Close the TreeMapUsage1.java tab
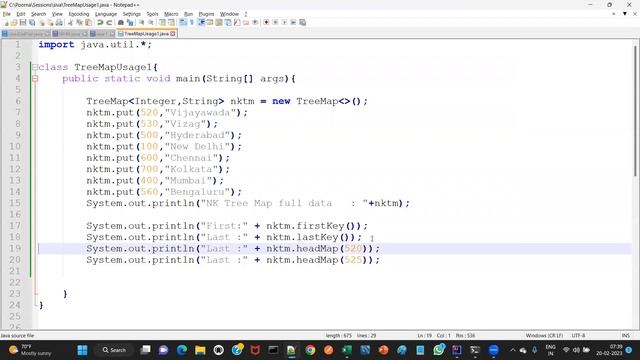This screenshot has height=360, width=640. (x=173, y=33)
